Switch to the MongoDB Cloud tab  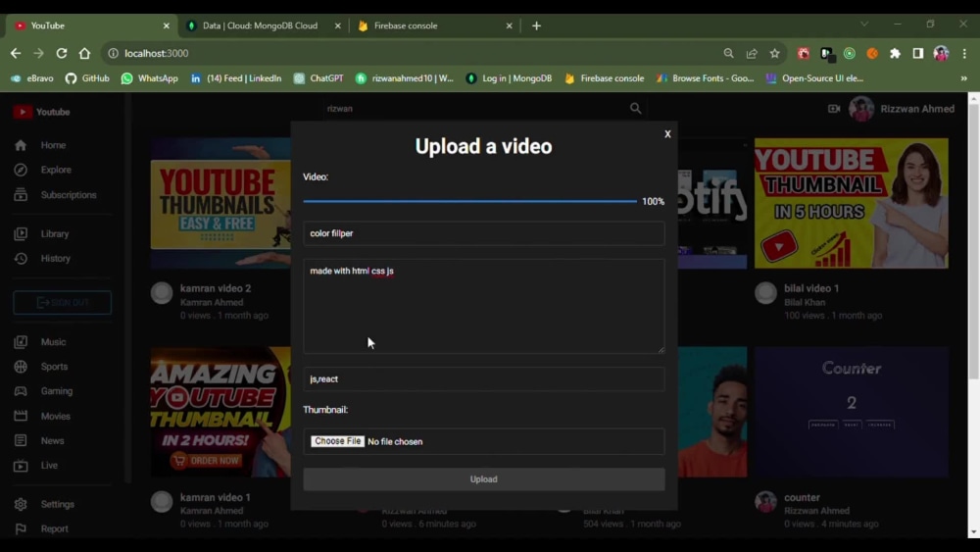coord(260,25)
